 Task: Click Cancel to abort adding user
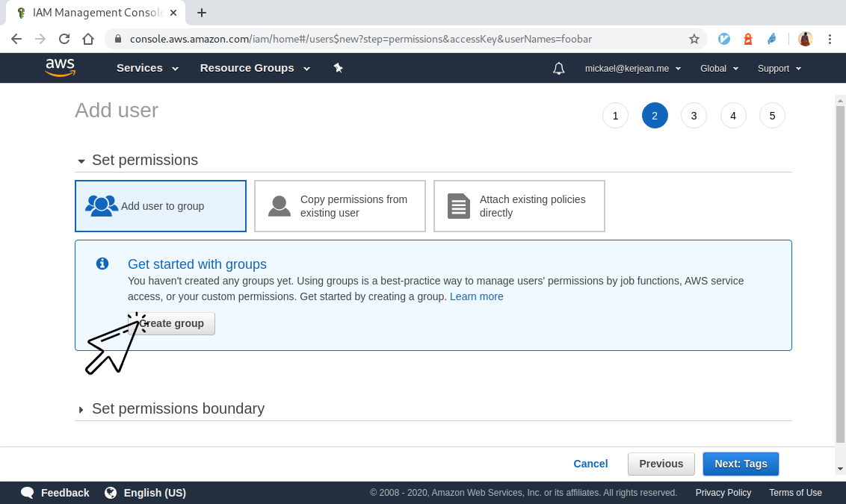pos(590,464)
